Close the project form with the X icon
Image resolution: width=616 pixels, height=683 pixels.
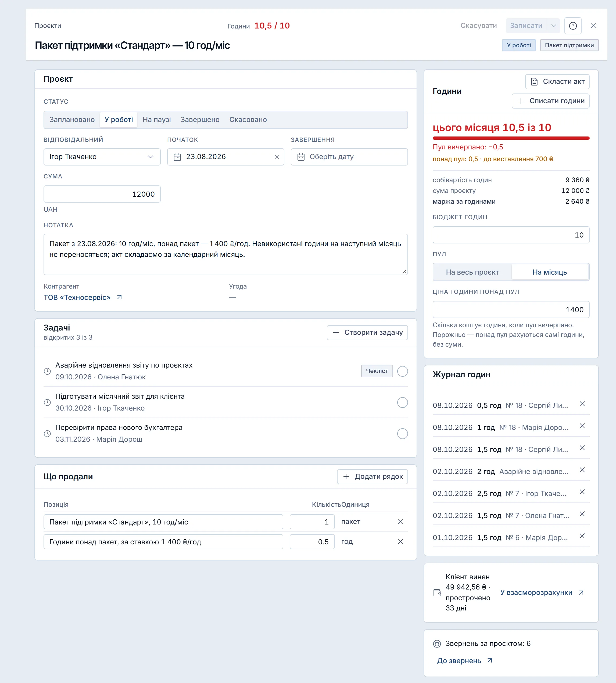pyautogui.click(x=593, y=26)
